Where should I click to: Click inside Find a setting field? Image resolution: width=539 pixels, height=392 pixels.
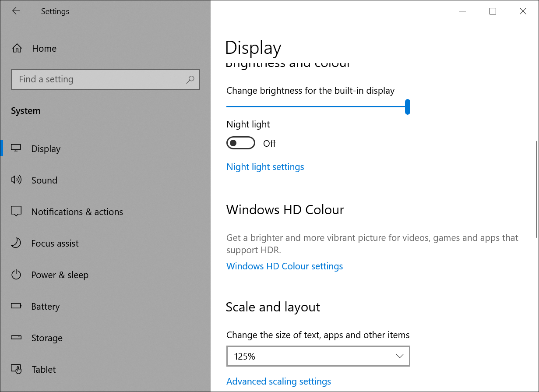106,80
